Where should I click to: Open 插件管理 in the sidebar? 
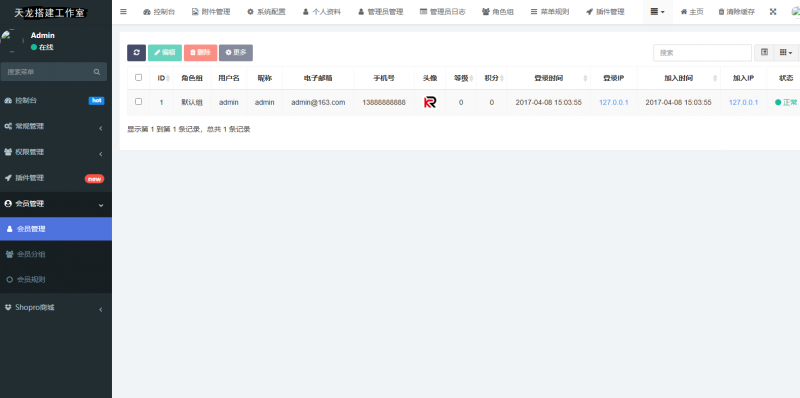[56, 178]
